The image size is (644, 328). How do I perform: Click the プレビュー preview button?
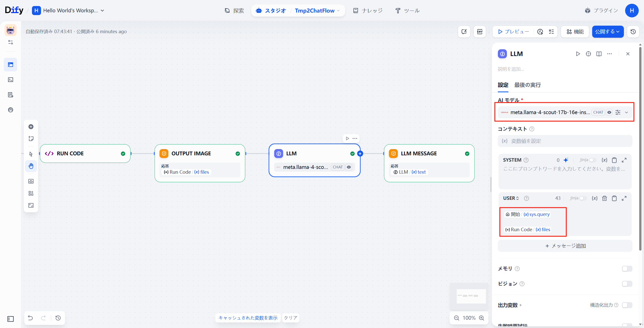tap(513, 32)
